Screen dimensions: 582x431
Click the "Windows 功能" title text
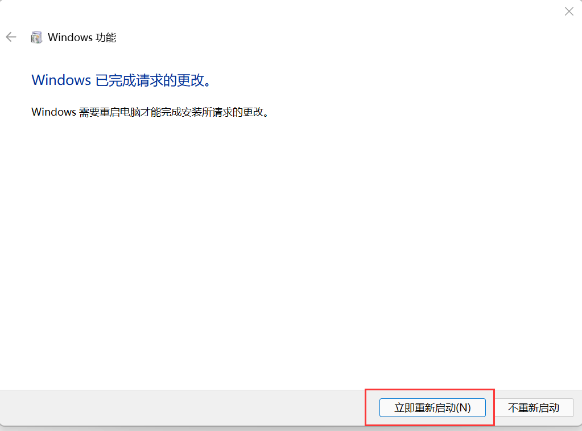(82, 37)
